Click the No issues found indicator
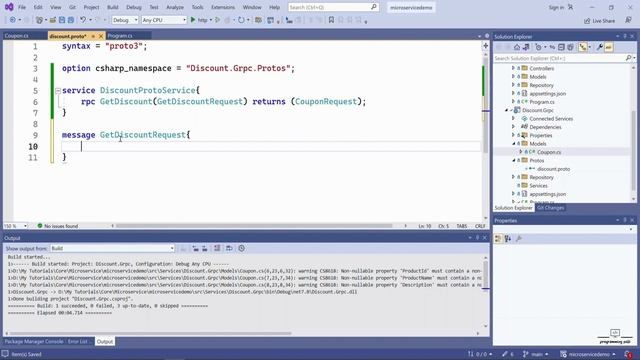The image size is (640, 360). pyautogui.click(x=58, y=226)
